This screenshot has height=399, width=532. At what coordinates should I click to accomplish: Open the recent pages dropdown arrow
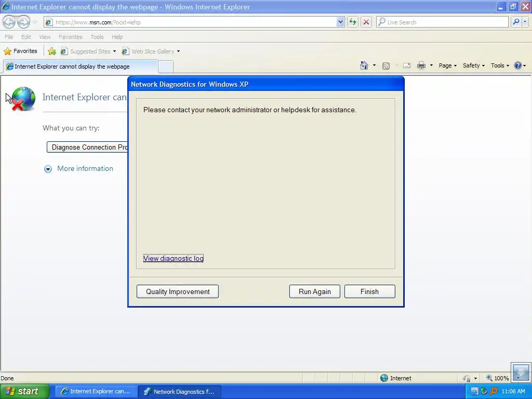[x=35, y=22]
